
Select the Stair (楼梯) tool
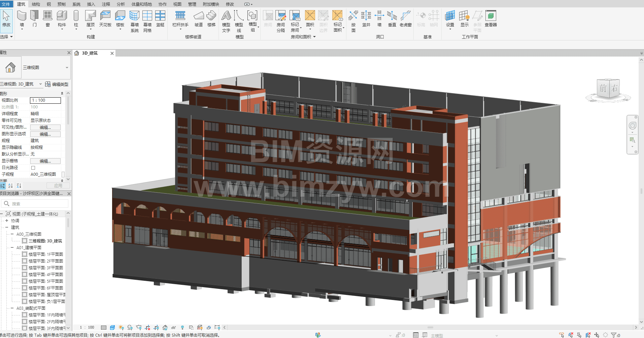coord(211,19)
